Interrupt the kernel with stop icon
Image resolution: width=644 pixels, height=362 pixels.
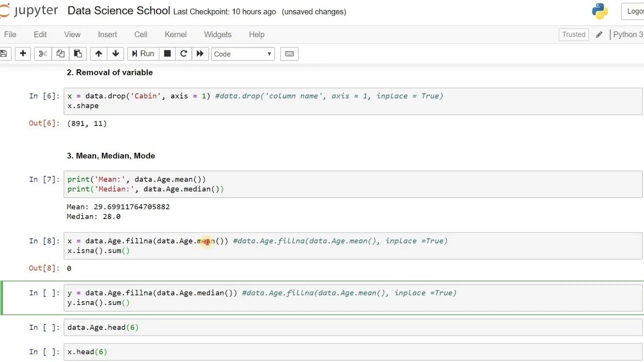pos(168,54)
